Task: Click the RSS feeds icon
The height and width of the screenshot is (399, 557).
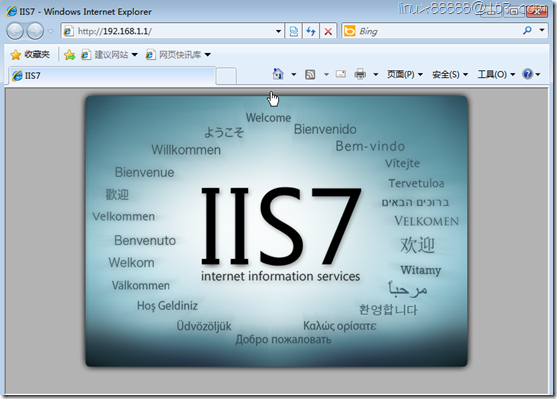Action: [x=310, y=74]
